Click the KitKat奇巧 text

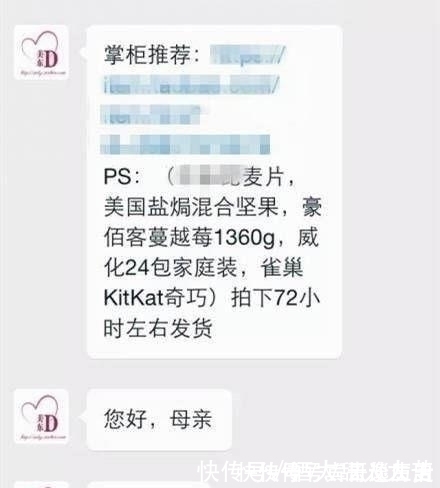pyautogui.click(x=155, y=297)
